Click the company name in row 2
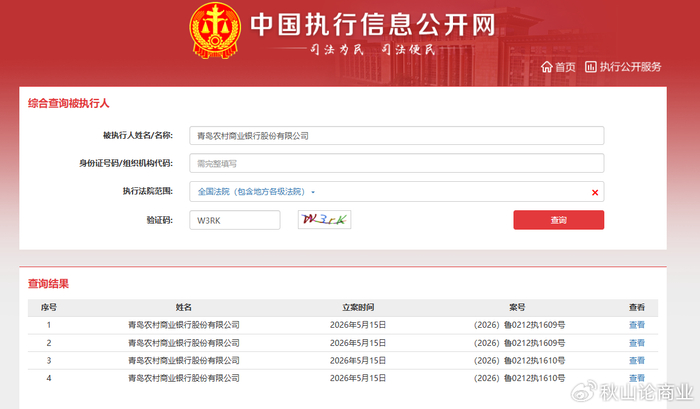This screenshot has width=700, height=409. pyautogui.click(x=183, y=343)
